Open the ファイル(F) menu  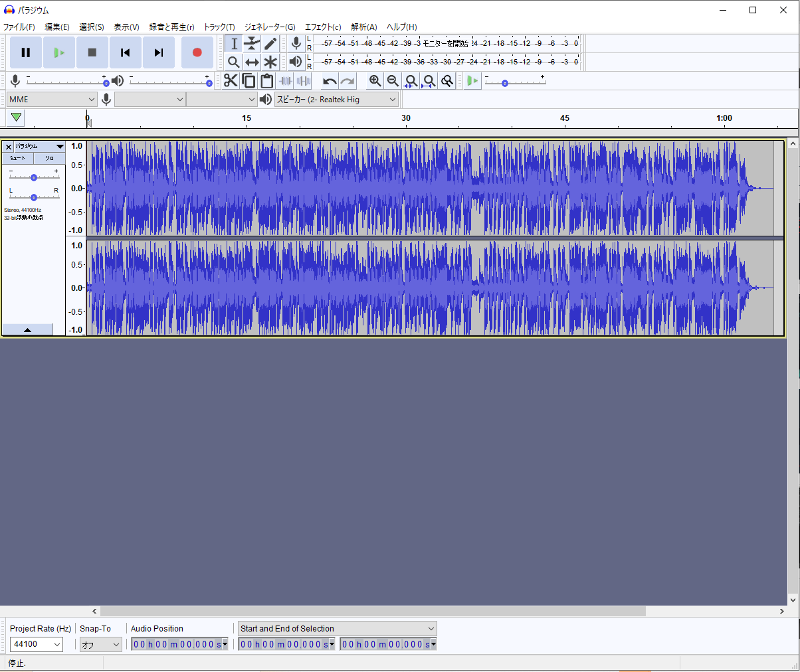click(19, 27)
